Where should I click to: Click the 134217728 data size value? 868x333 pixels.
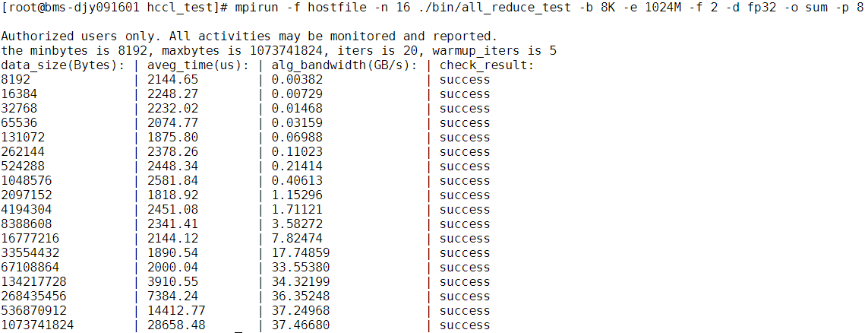coord(34,282)
